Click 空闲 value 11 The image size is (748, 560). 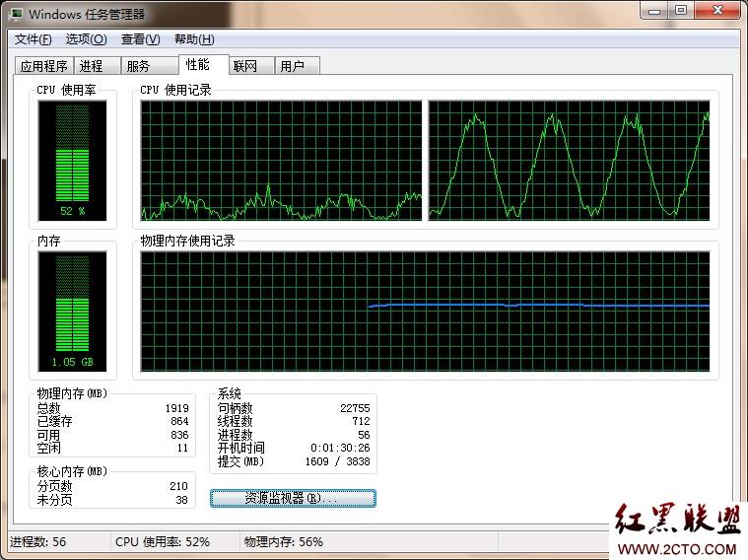tap(182, 448)
